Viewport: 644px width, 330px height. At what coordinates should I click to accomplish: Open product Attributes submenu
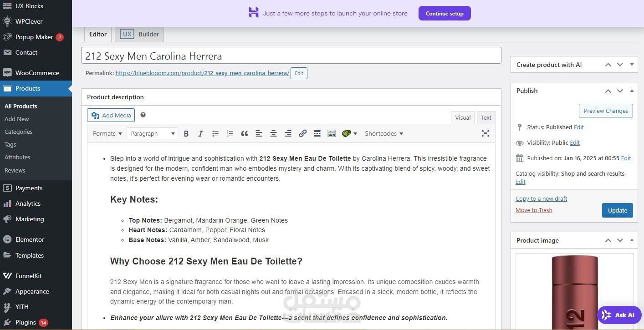[x=17, y=157]
